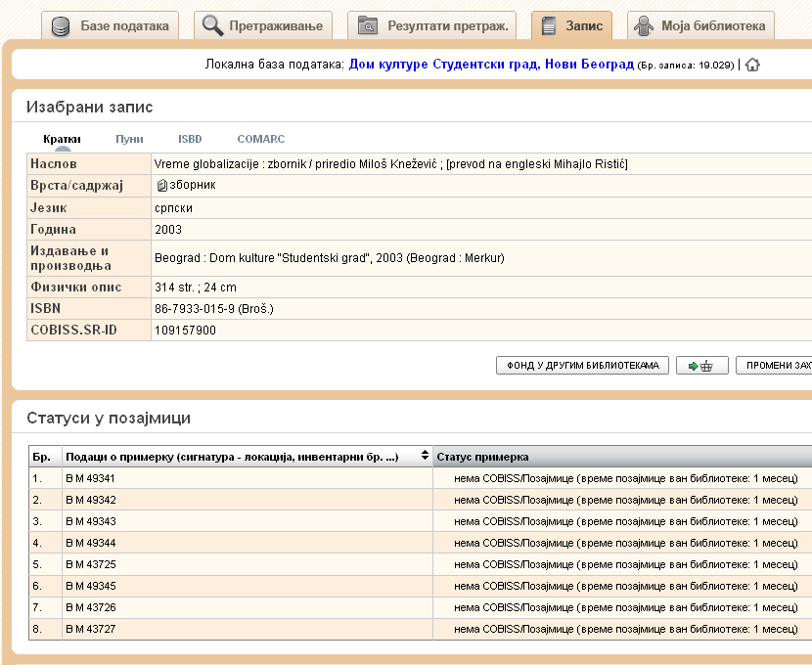Select the Кратки view tab

[x=62, y=139]
